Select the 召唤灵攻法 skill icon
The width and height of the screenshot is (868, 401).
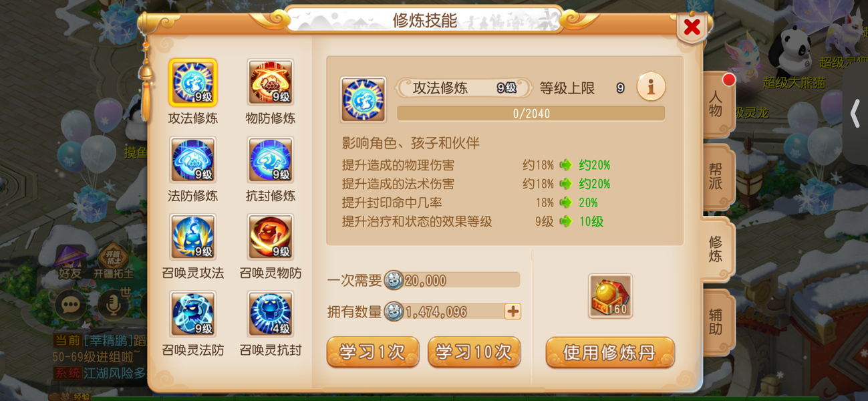193,237
